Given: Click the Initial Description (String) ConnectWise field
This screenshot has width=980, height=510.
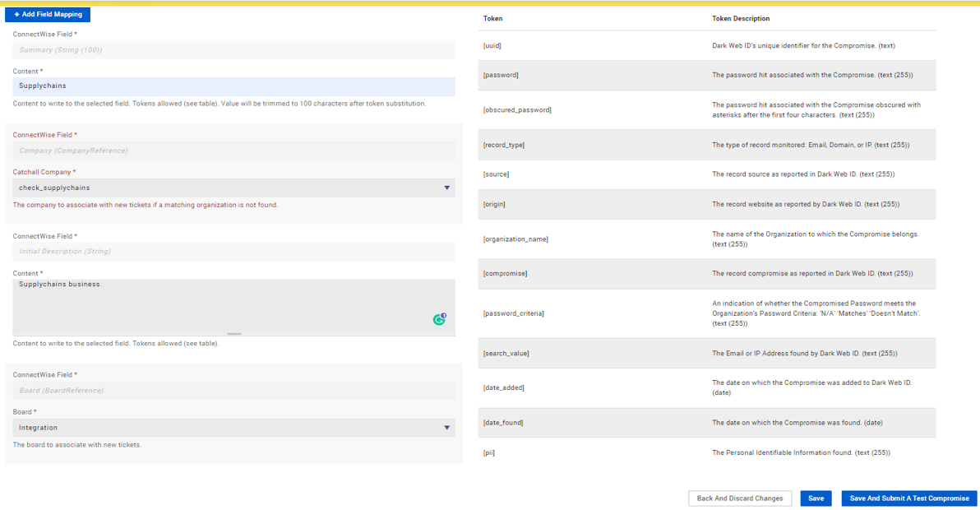Looking at the screenshot, I should point(233,252).
